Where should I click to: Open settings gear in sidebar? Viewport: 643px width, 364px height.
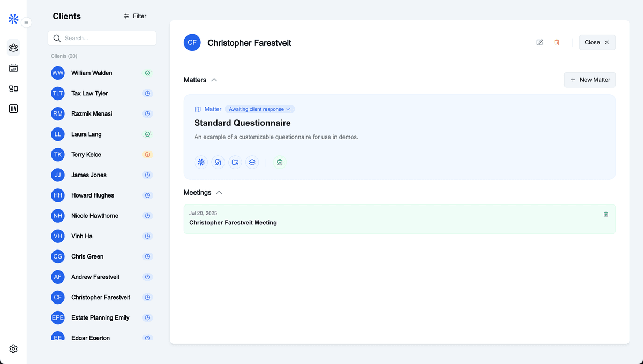(x=13, y=348)
